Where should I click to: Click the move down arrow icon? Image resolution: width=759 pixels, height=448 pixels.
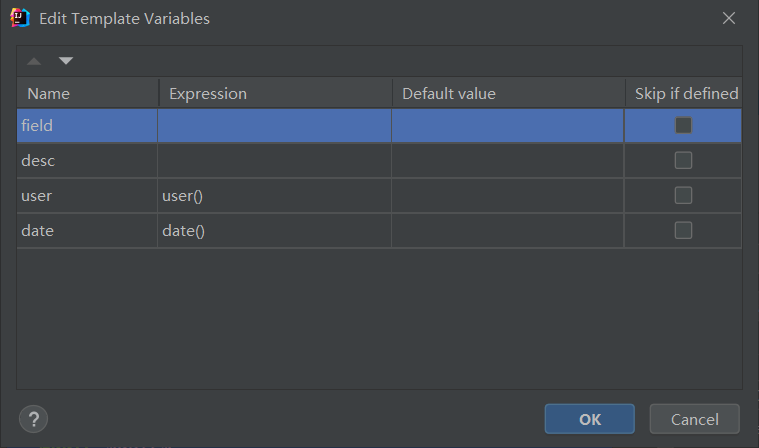[x=66, y=61]
